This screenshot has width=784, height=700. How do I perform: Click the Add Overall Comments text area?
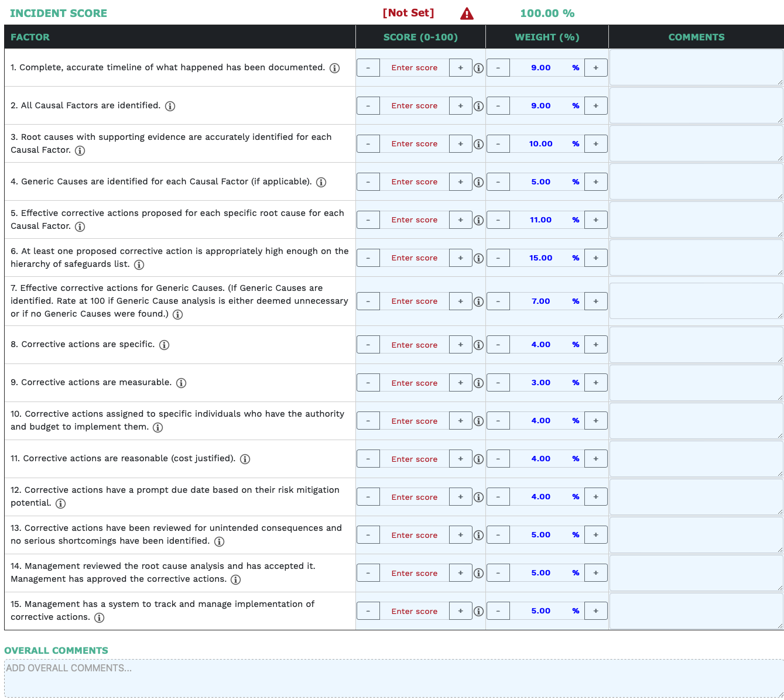393,678
